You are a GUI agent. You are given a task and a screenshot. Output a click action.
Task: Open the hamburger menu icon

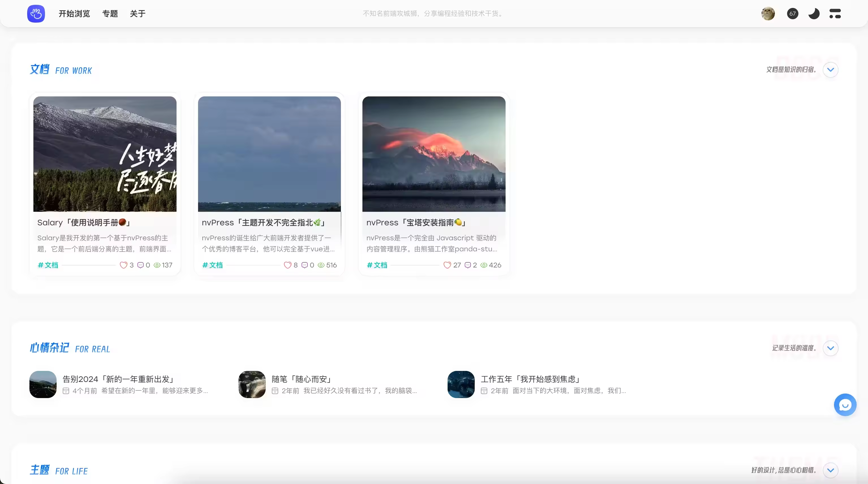click(835, 14)
